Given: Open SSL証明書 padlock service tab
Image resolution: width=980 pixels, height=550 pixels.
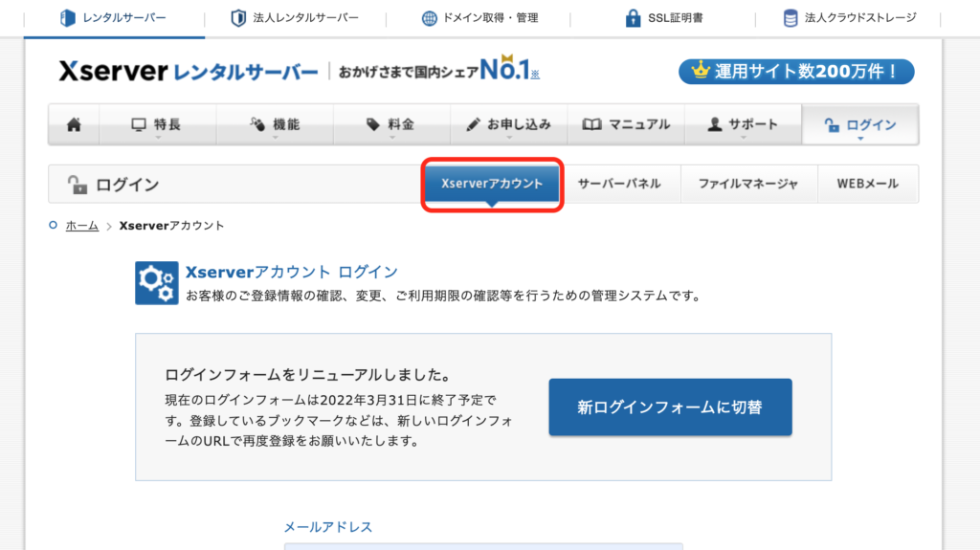Looking at the screenshot, I should [663, 18].
